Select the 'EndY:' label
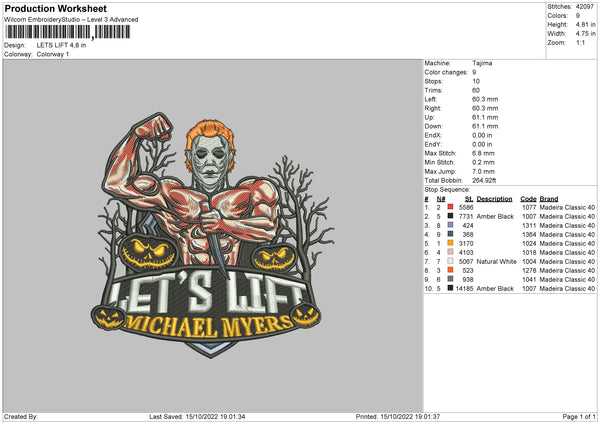This screenshot has width=600, height=424. coord(433,145)
